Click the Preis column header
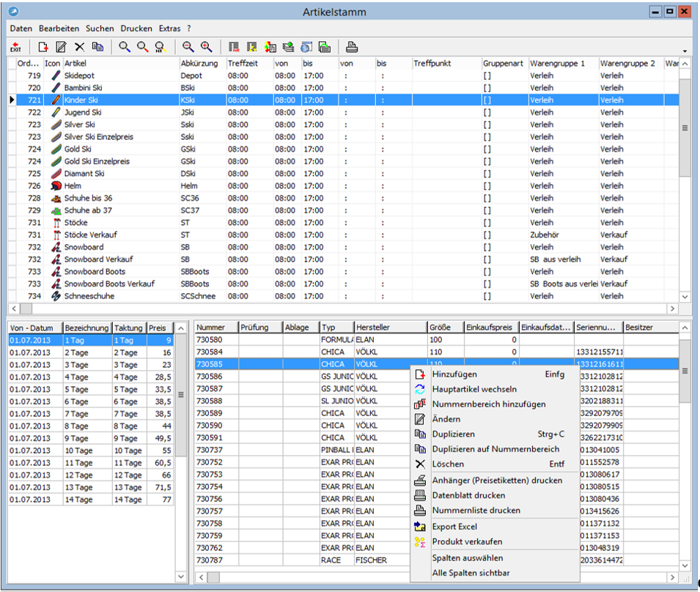Viewport: 700px width, 592px height. (161, 328)
